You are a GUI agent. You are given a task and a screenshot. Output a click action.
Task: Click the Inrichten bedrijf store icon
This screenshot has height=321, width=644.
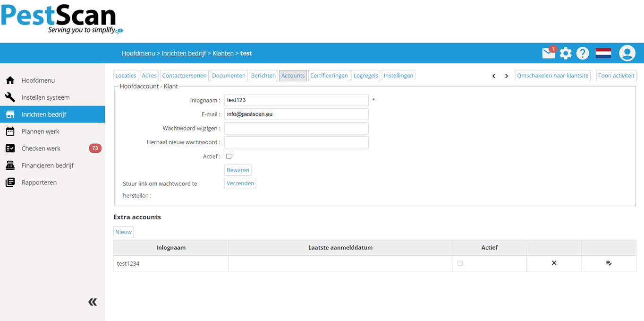[x=10, y=114]
